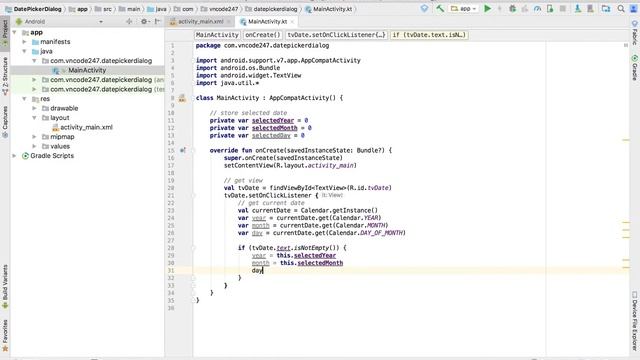Open Device File Explorer side tab

point(635,320)
